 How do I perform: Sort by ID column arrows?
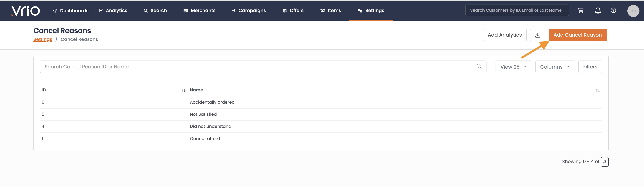click(x=184, y=90)
